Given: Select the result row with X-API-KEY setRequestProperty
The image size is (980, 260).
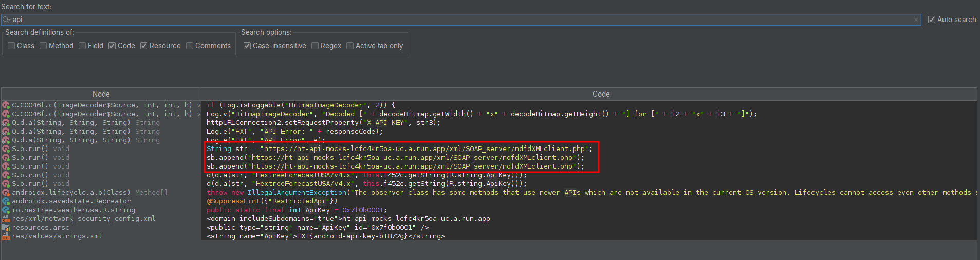Looking at the screenshot, I should 323,123.
